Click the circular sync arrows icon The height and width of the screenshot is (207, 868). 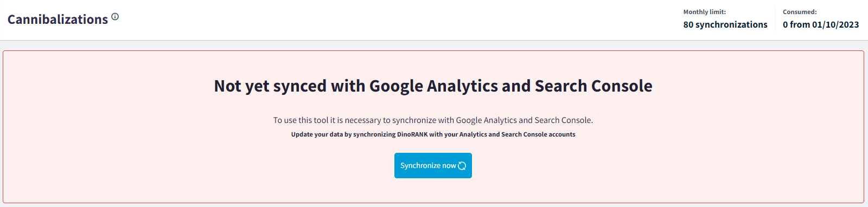coord(462,166)
